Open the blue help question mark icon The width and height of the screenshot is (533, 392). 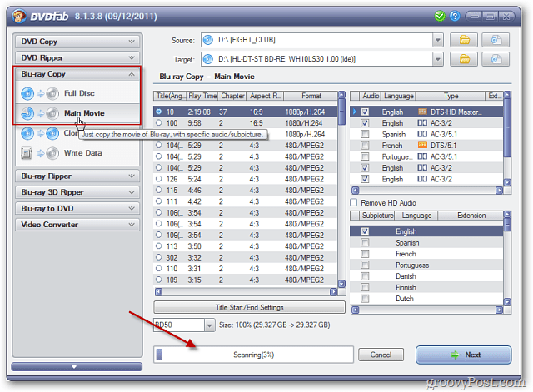(455, 16)
